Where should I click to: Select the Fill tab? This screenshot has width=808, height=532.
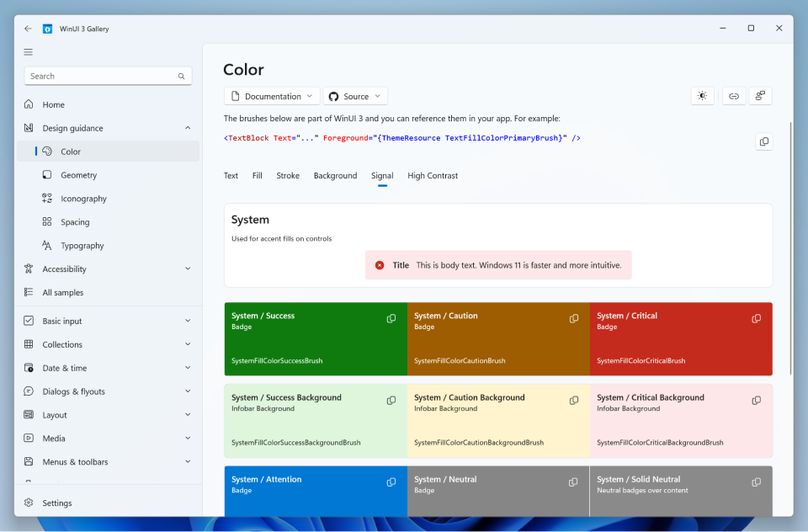click(259, 175)
